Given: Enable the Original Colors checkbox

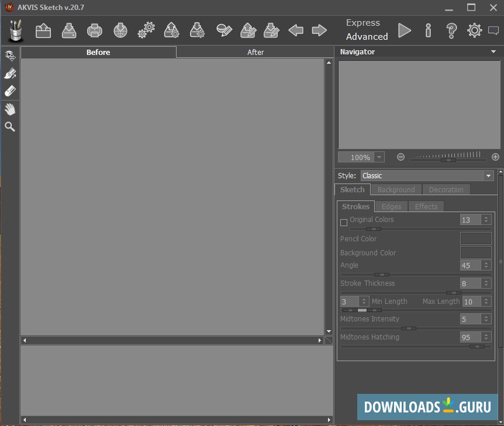Looking at the screenshot, I should click(x=344, y=223).
